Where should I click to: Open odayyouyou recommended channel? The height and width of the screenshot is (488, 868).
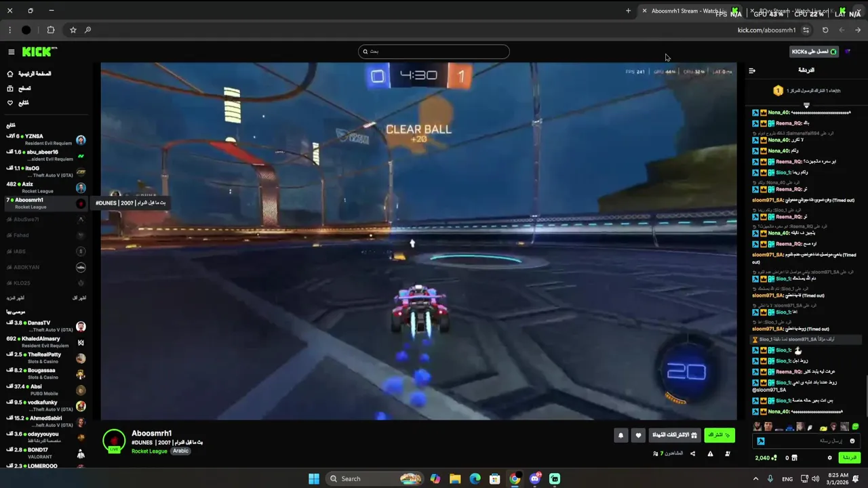(x=46, y=437)
